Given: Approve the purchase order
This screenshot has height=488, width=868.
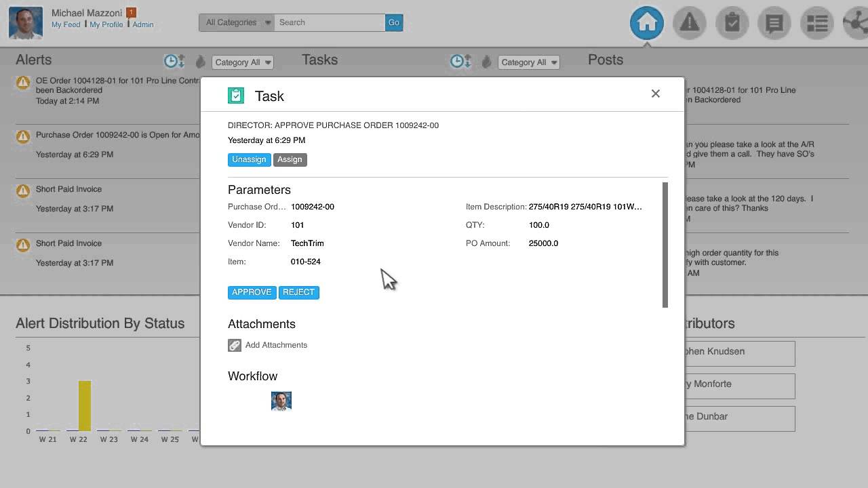Looking at the screenshot, I should [252, 292].
